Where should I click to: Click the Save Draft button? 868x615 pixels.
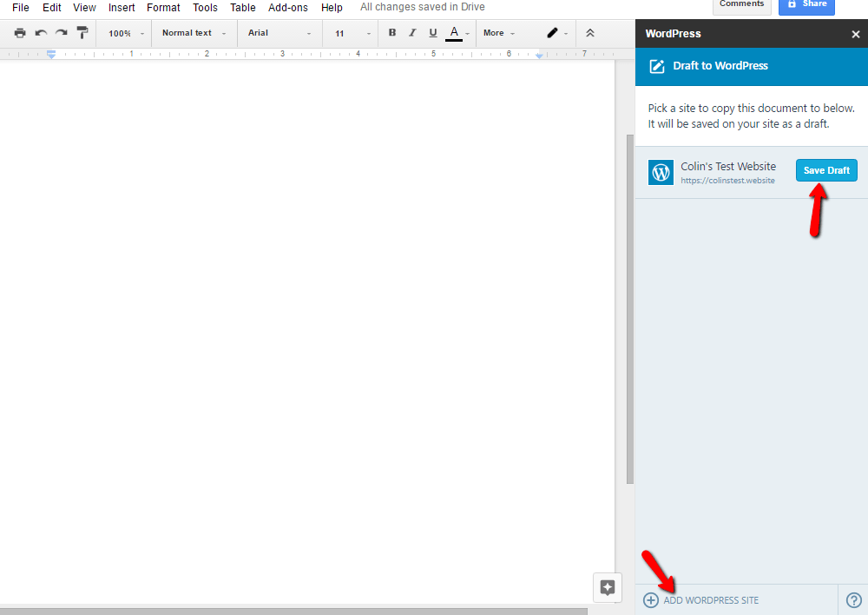[x=826, y=170]
